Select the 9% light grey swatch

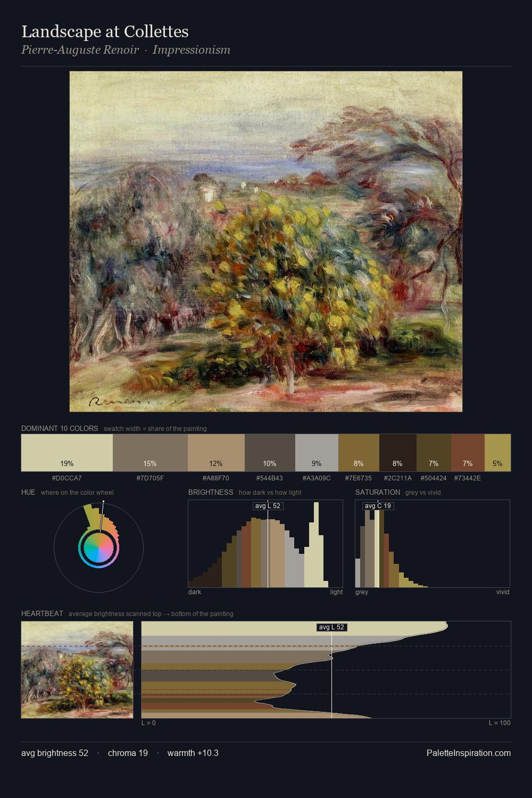(x=317, y=453)
